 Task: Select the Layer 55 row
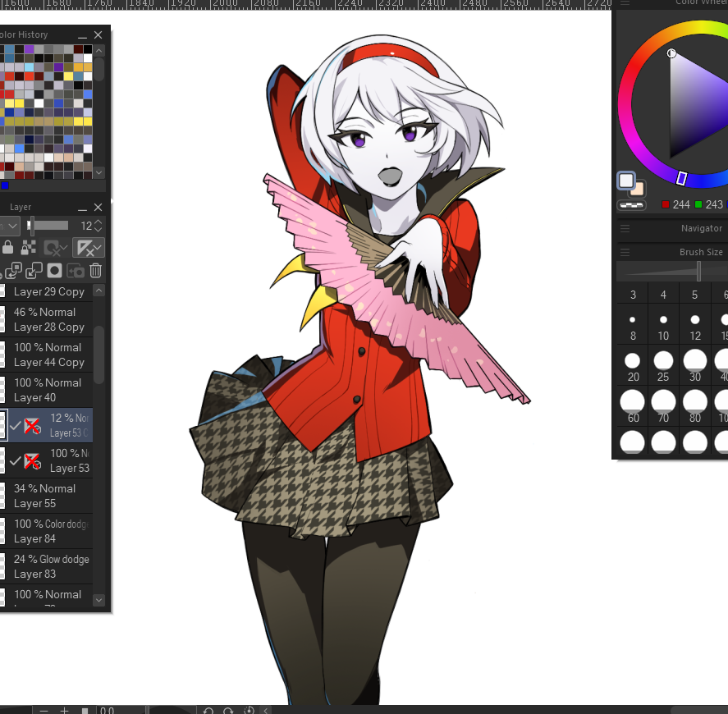(47, 496)
